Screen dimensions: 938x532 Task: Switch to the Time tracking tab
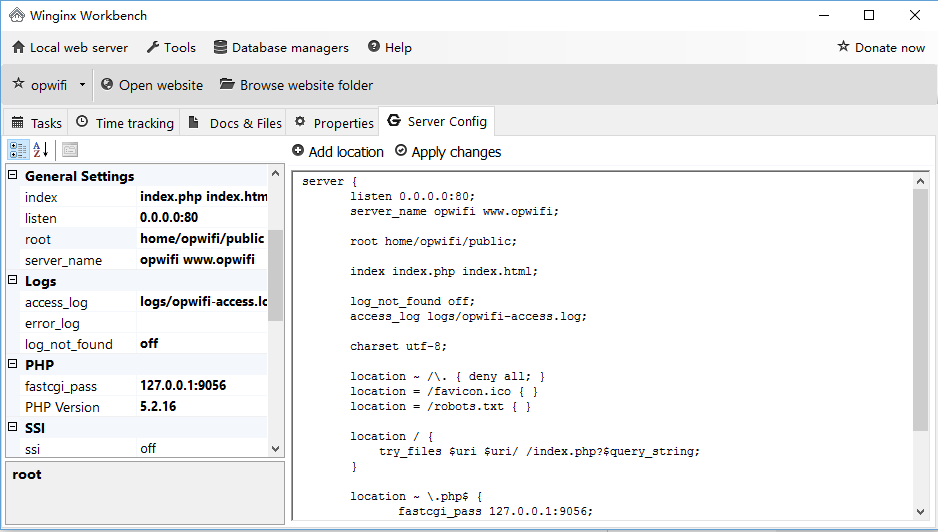(124, 123)
